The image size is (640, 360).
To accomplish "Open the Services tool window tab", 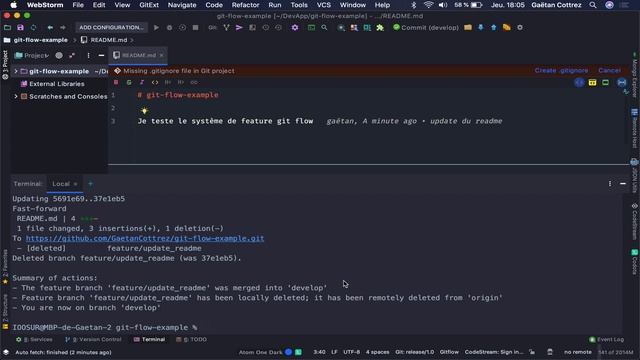I will coord(34,340).
